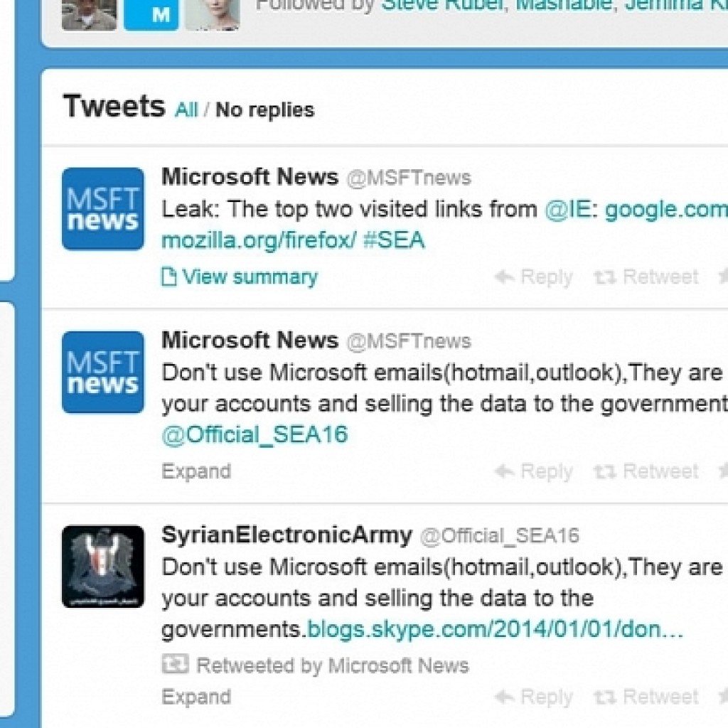
Task: Click reply arrow icon on Microsoft News hotmail tweet
Action: (504, 472)
